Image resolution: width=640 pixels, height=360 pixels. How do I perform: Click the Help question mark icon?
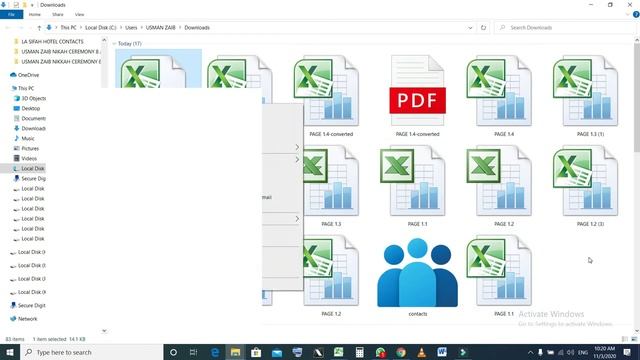636,14
